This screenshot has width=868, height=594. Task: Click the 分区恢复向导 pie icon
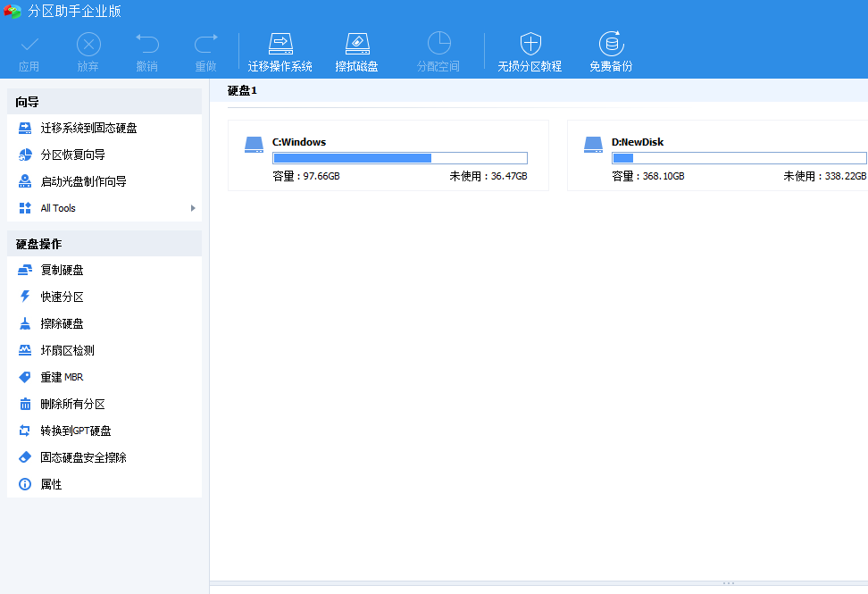25,155
